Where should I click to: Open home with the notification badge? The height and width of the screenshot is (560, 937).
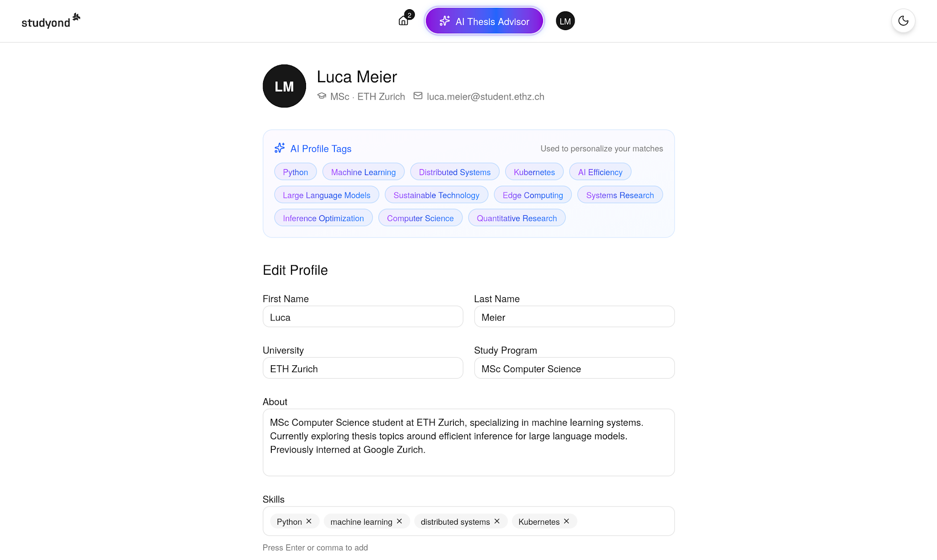pyautogui.click(x=403, y=21)
